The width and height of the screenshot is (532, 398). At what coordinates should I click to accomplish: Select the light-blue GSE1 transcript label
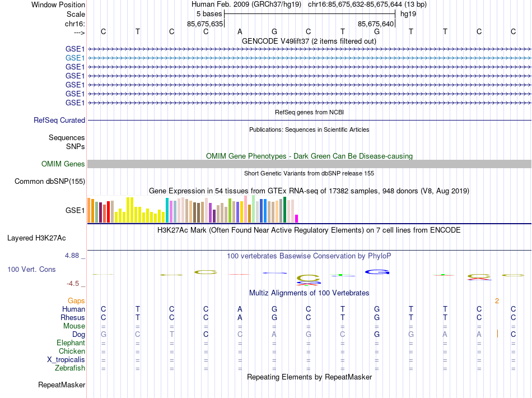[x=75, y=58]
